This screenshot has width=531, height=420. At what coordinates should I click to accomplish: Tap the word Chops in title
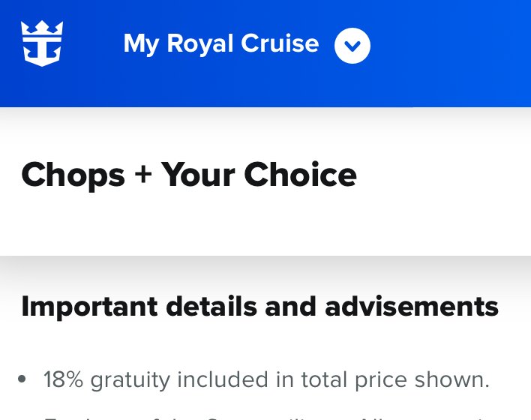click(x=73, y=175)
